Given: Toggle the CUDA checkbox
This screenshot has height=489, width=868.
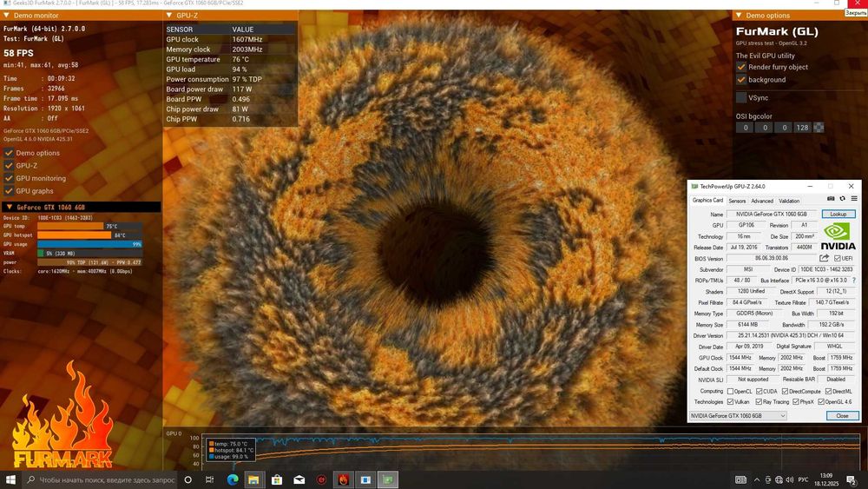Looking at the screenshot, I should coord(759,391).
